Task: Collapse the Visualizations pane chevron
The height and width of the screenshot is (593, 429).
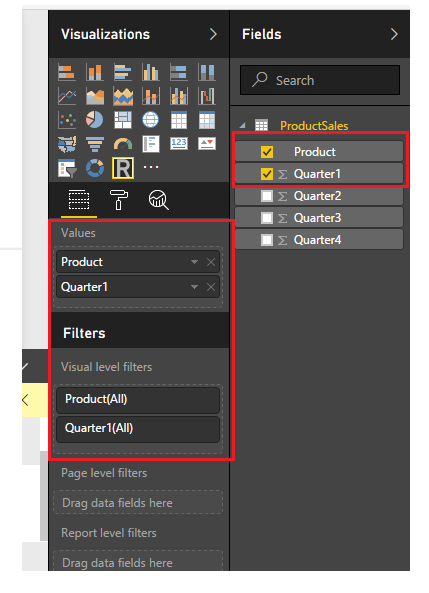Action: pos(213,34)
